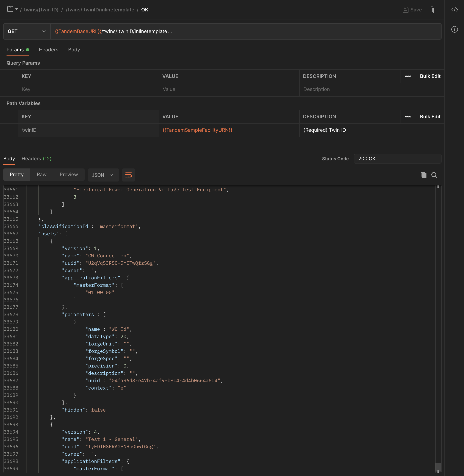The image size is (464, 476).
Task: Click the "WO Id" parameter name
Action: tap(119, 329)
